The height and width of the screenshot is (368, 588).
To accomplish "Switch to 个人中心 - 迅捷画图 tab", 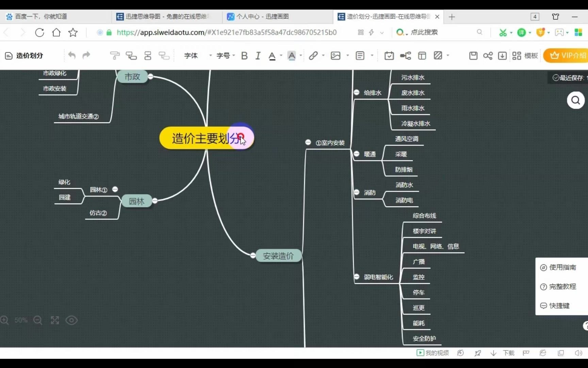I will click(x=277, y=16).
